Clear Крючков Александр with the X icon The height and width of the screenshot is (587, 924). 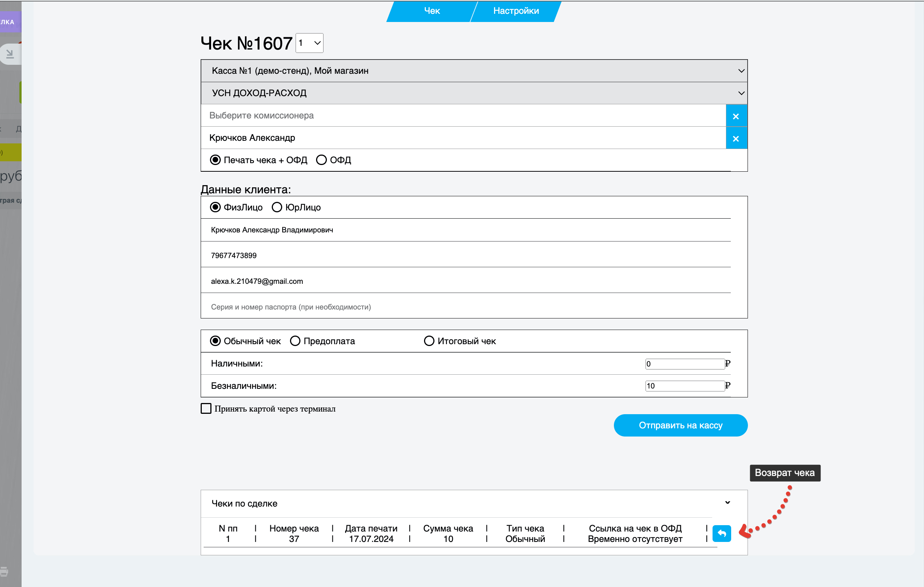click(736, 138)
